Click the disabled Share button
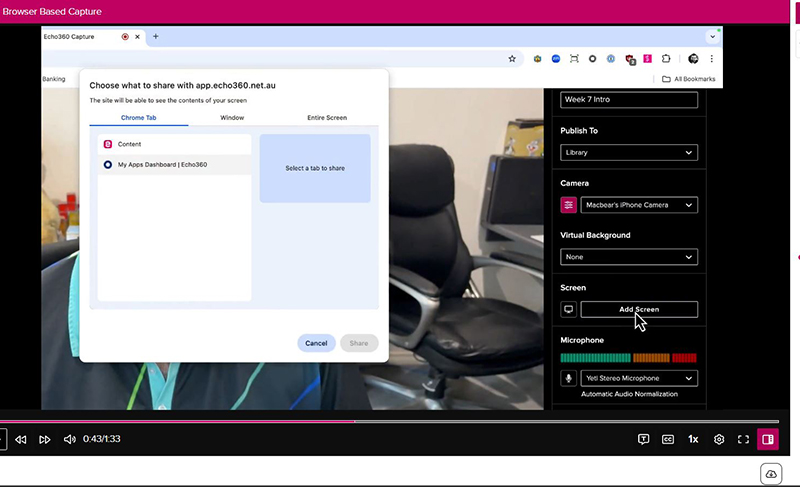This screenshot has height=487, width=800. pyautogui.click(x=359, y=343)
